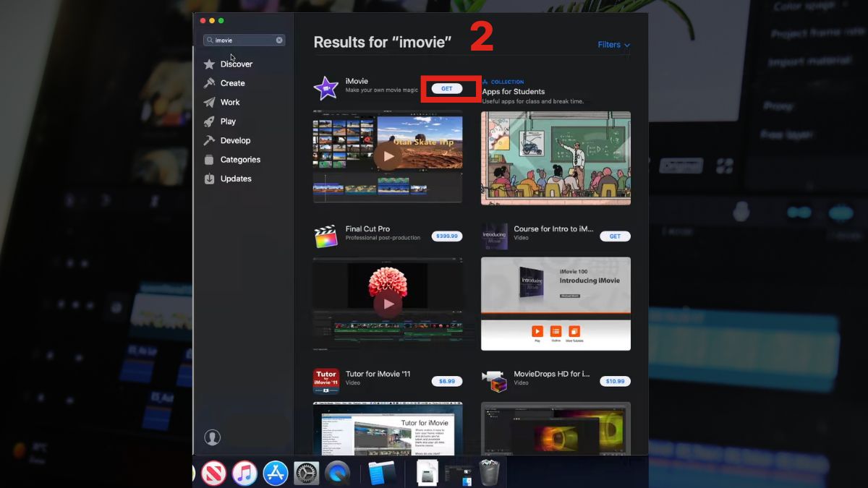
Task: Click "Make your own movie magic" subtitle
Action: pyautogui.click(x=380, y=90)
